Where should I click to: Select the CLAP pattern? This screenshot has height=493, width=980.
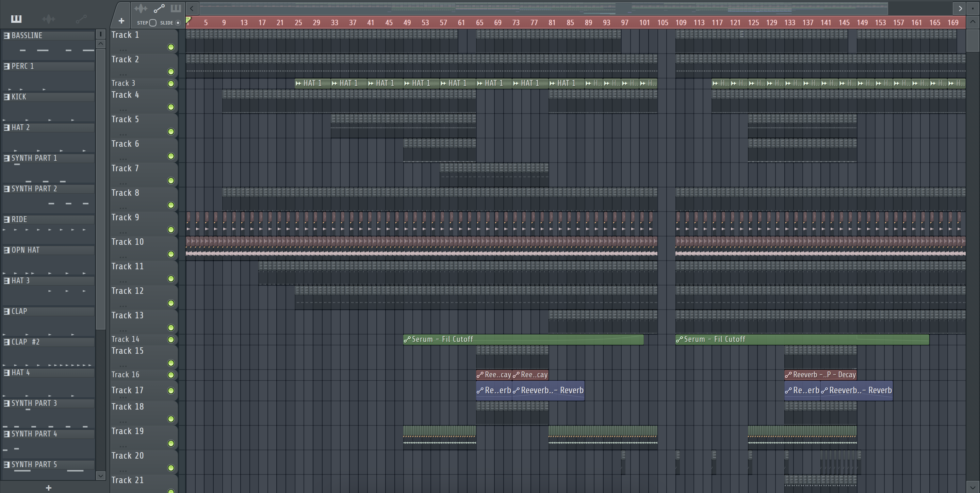[x=48, y=312]
